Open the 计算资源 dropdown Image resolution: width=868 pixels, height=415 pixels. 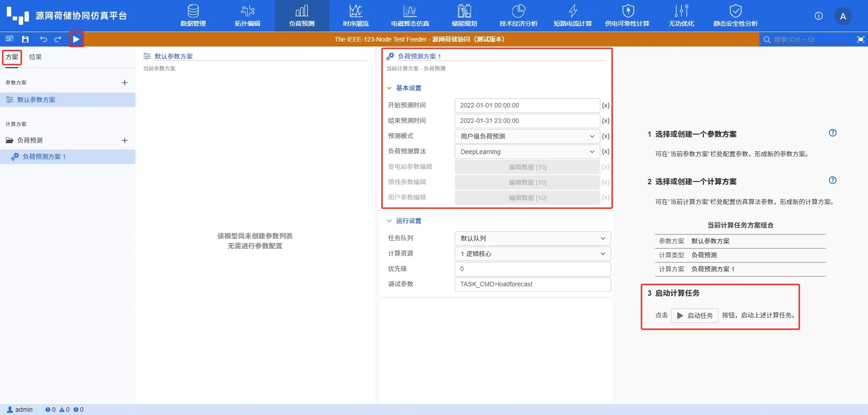pyautogui.click(x=533, y=254)
